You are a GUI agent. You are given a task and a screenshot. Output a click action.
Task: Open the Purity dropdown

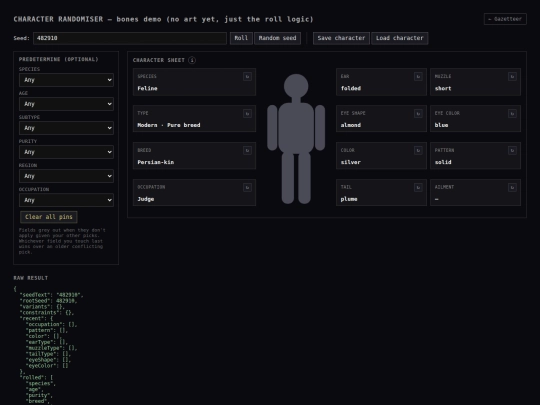66,152
